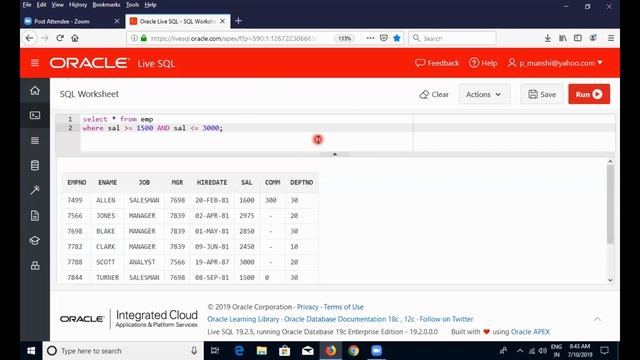
Task: Open the Oracle APEX link
Action: pyautogui.click(x=530, y=332)
